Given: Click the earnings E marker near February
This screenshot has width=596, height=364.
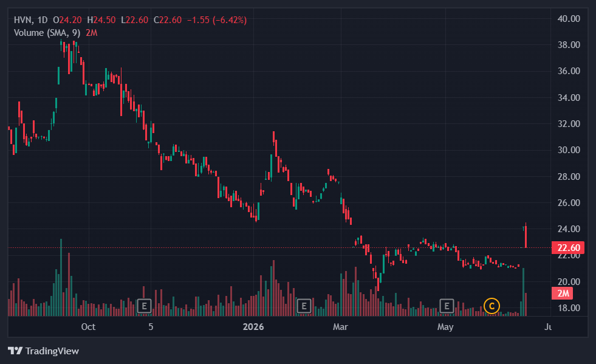Looking at the screenshot, I should click(304, 306).
